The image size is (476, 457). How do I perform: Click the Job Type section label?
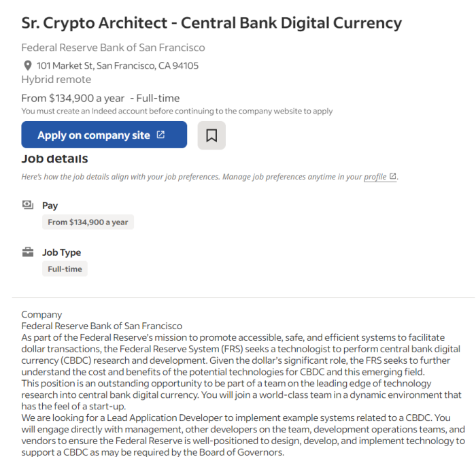(61, 252)
